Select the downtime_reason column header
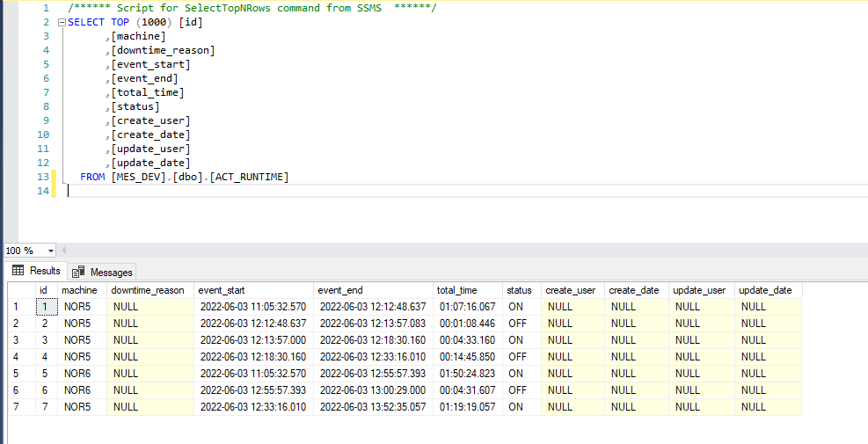868x444 pixels. tap(150, 290)
